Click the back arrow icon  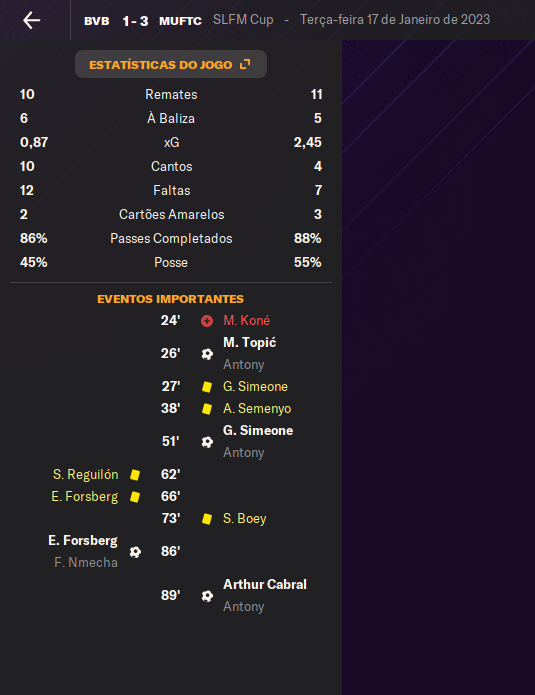point(31,20)
